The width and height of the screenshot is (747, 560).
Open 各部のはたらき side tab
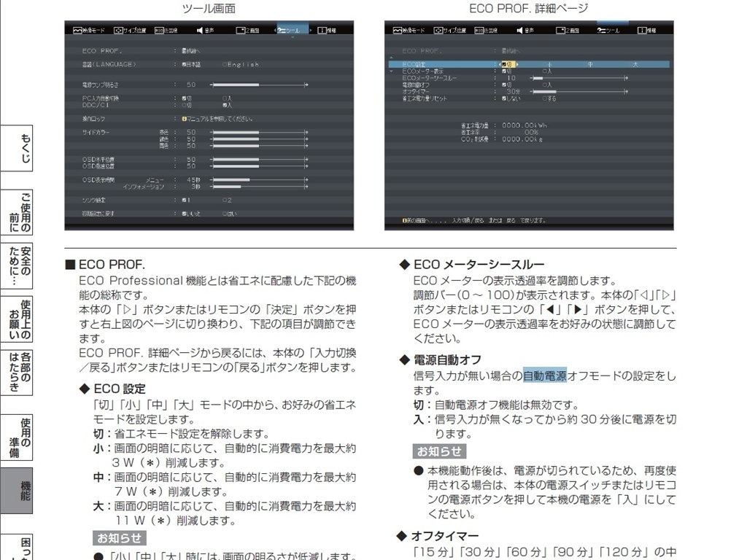click(x=17, y=373)
